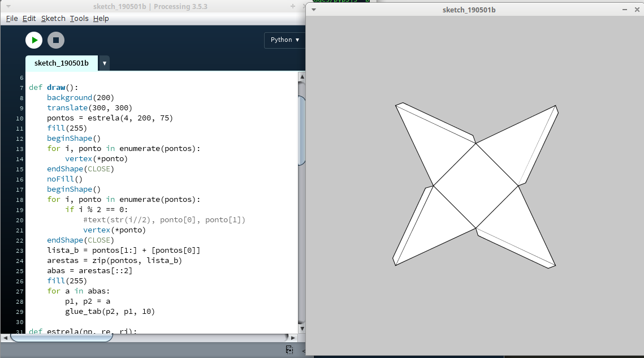Open the Python mode dropdown

tap(284, 40)
